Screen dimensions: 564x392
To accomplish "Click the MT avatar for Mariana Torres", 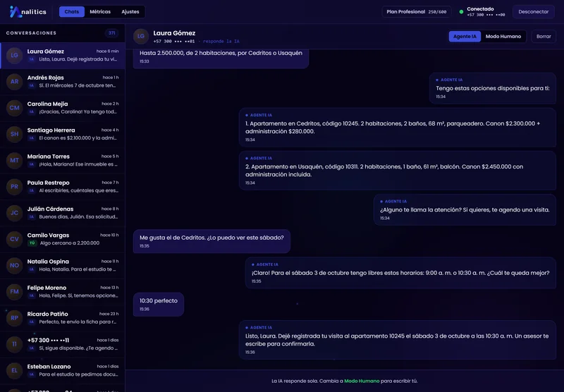I will tap(14, 161).
